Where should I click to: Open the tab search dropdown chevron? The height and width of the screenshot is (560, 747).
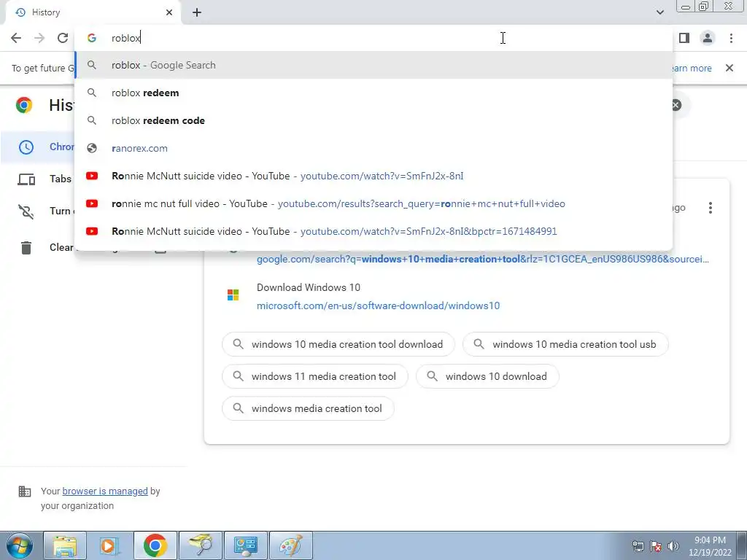click(659, 12)
